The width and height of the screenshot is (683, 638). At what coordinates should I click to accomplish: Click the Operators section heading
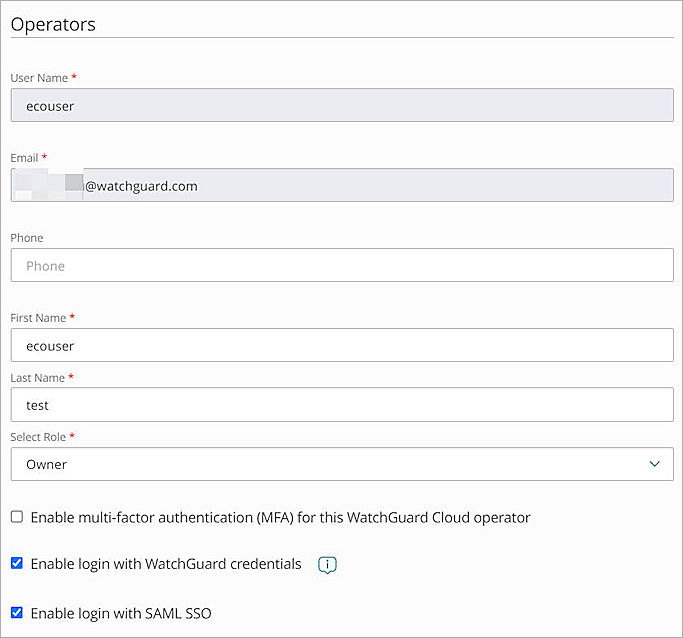coord(53,24)
